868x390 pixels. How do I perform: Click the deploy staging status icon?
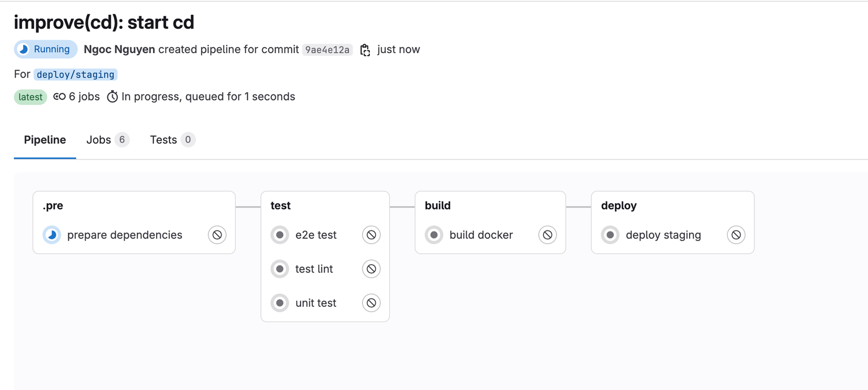[610, 235]
